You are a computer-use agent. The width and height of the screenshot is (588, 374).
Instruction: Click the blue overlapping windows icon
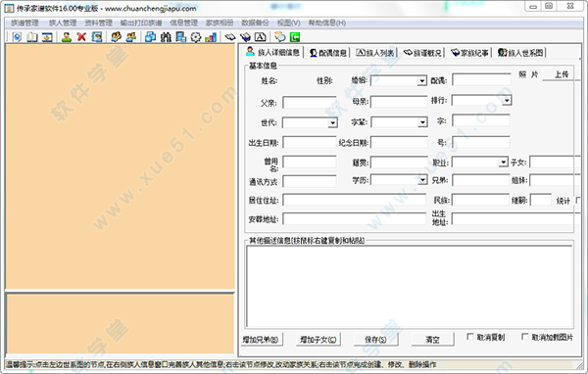150,37
